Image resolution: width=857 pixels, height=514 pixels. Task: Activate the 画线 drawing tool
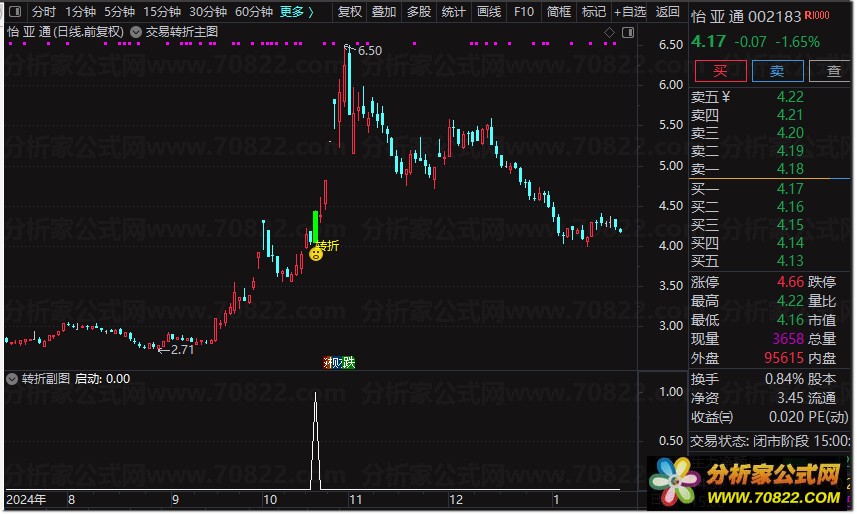pos(489,11)
